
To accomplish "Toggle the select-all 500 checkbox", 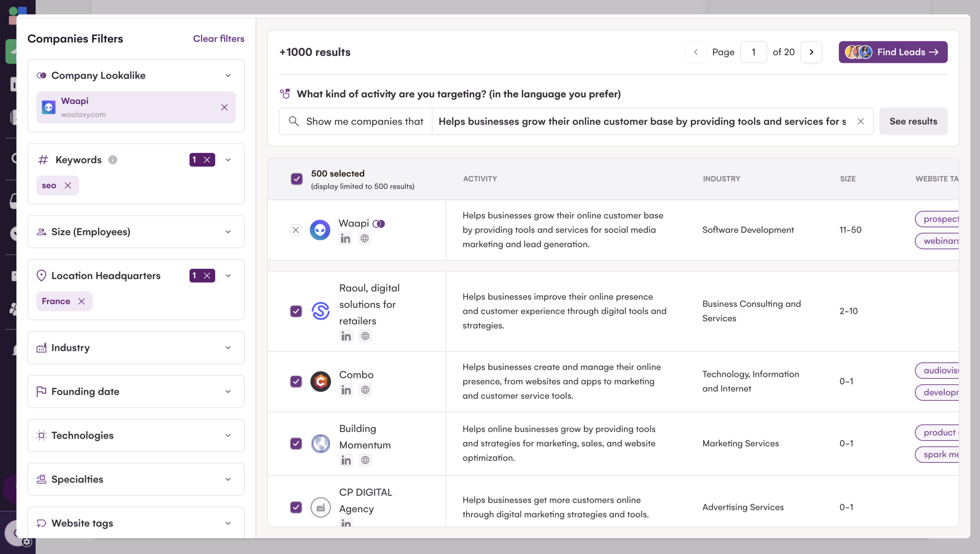I will click(x=296, y=179).
